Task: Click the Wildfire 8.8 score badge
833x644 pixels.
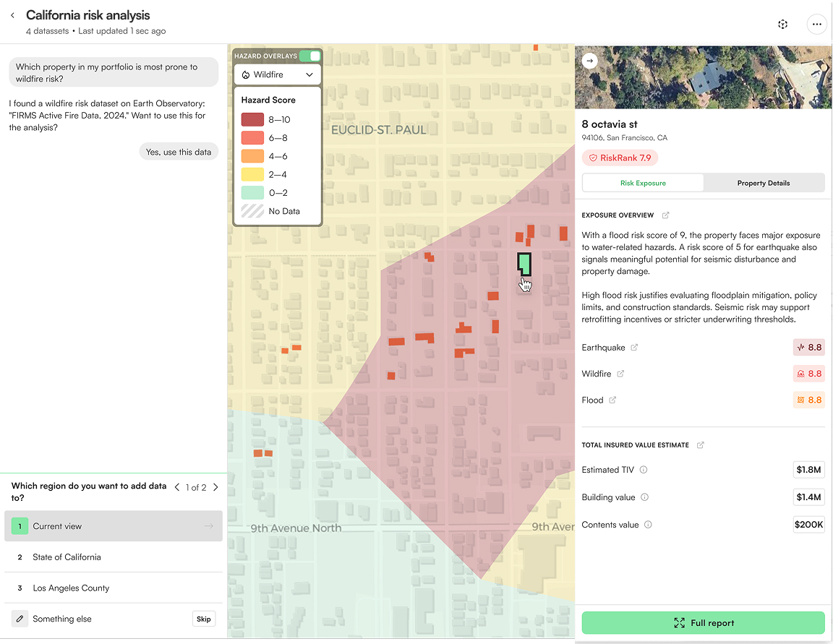Action: pyautogui.click(x=808, y=374)
